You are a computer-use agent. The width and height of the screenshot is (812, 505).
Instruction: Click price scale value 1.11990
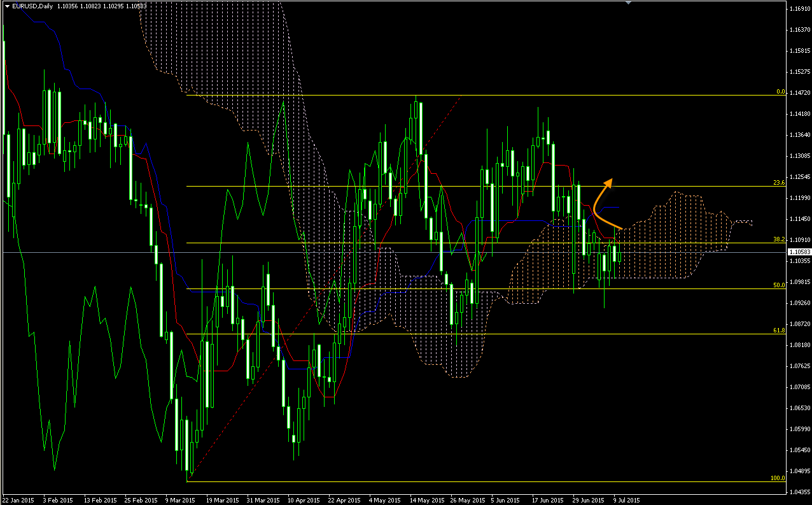tap(800, 198)
